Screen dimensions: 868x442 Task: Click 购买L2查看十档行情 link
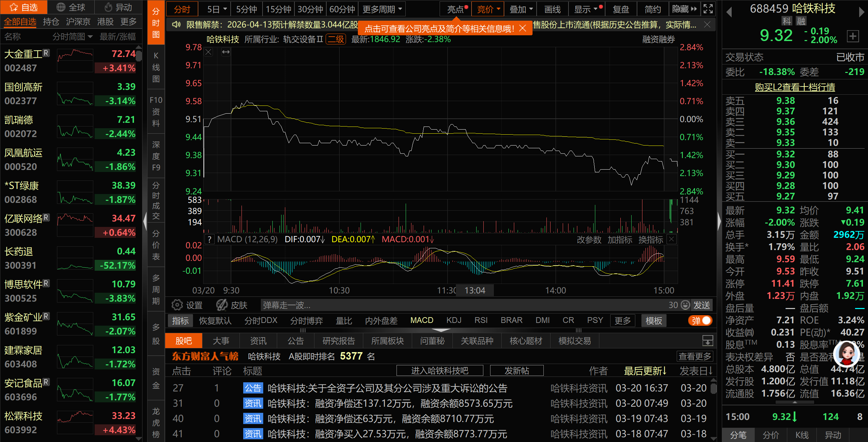[x=794, y=87]
